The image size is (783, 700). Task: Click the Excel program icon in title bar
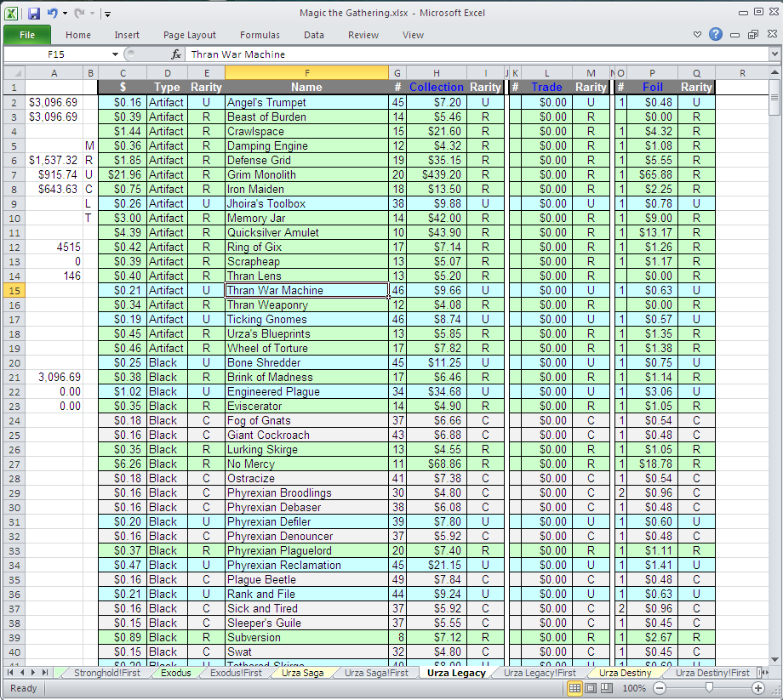tap(10, 13)
